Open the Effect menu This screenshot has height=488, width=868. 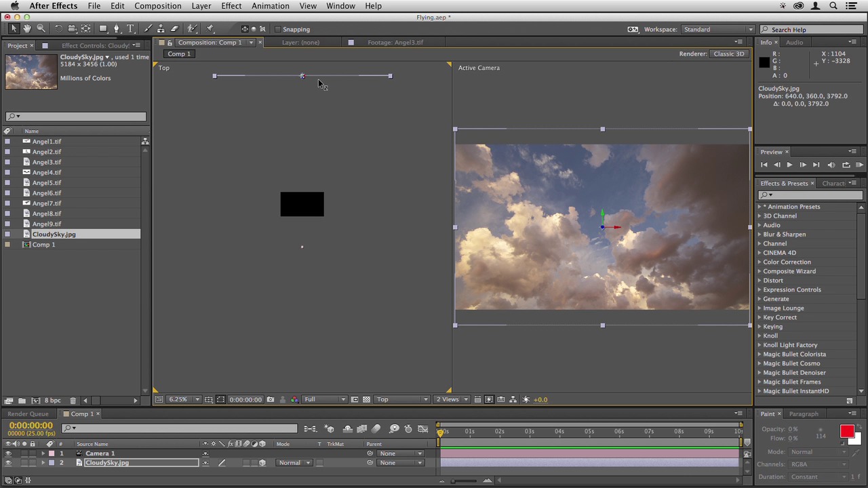[231, 6]
